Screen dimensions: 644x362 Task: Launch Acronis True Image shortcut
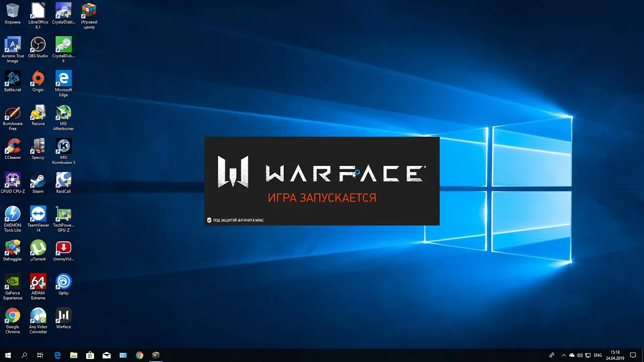click(13, 50)
